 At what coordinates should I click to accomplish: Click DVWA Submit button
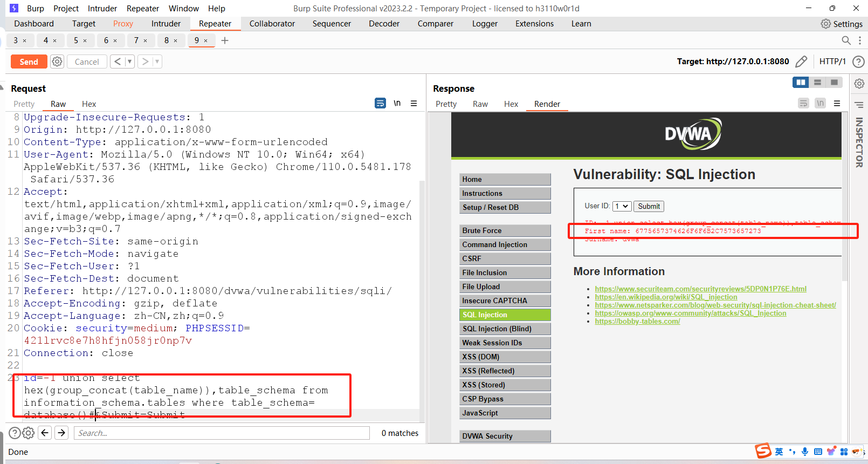[649, 206]
